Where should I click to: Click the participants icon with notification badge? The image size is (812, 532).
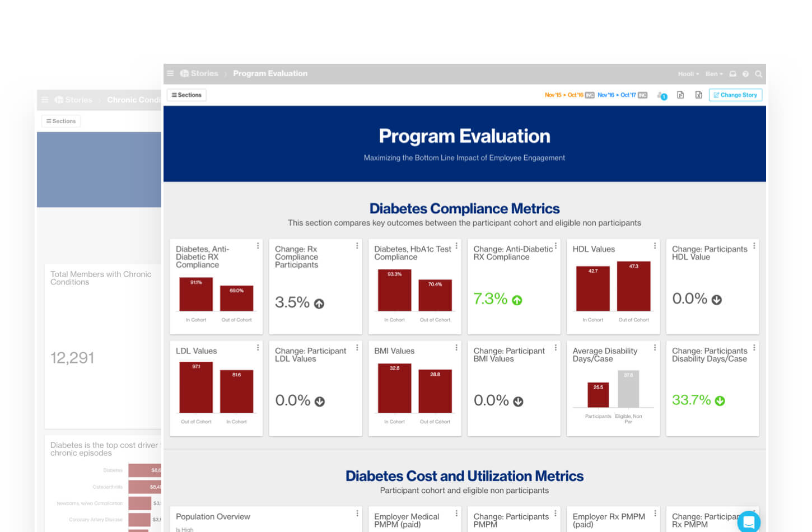(661, 95)
